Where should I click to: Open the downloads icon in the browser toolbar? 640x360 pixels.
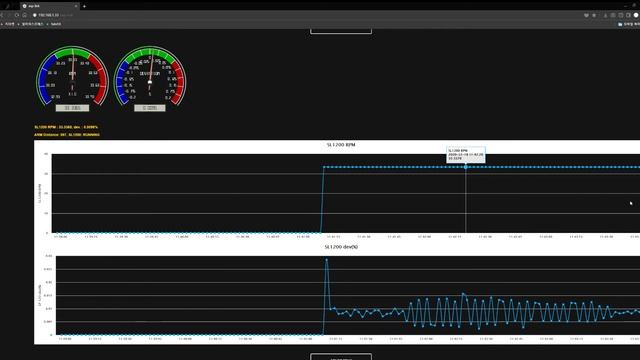coord(605,15)
